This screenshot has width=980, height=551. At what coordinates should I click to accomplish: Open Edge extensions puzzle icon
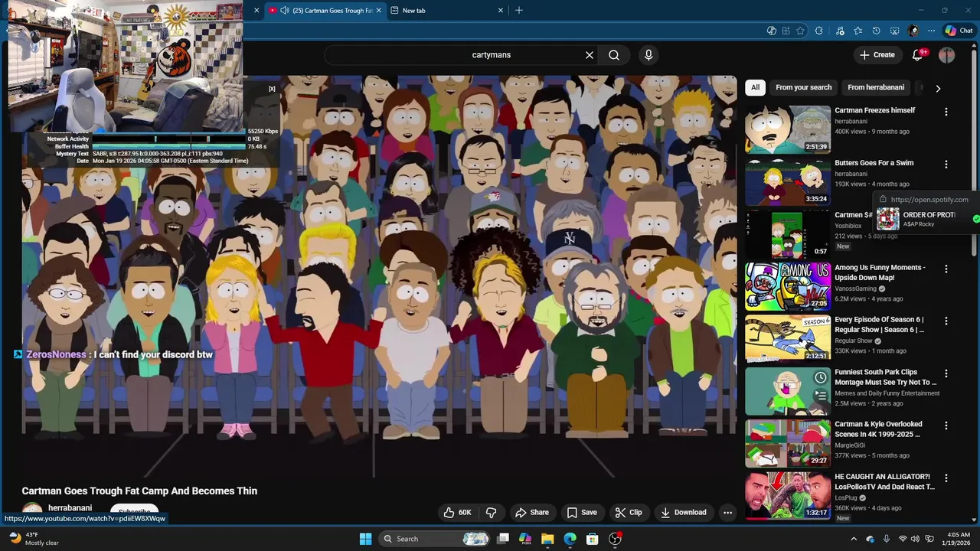point(818,31)
